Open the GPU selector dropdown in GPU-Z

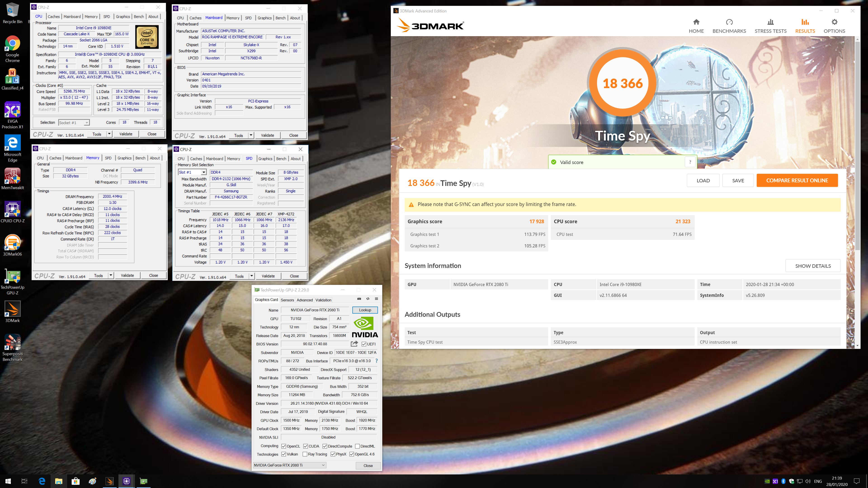pyautogui.click(x=289, y=465)
